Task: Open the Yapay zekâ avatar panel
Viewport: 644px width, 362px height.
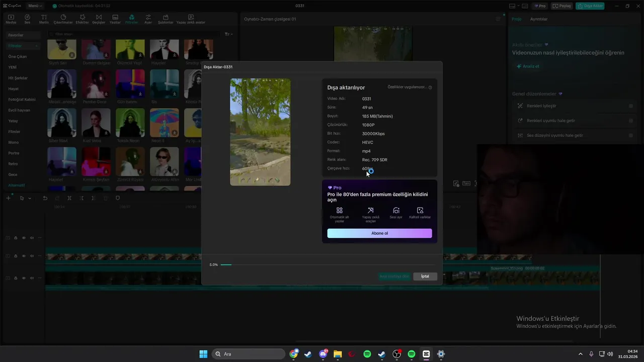Action: (191, 19)
